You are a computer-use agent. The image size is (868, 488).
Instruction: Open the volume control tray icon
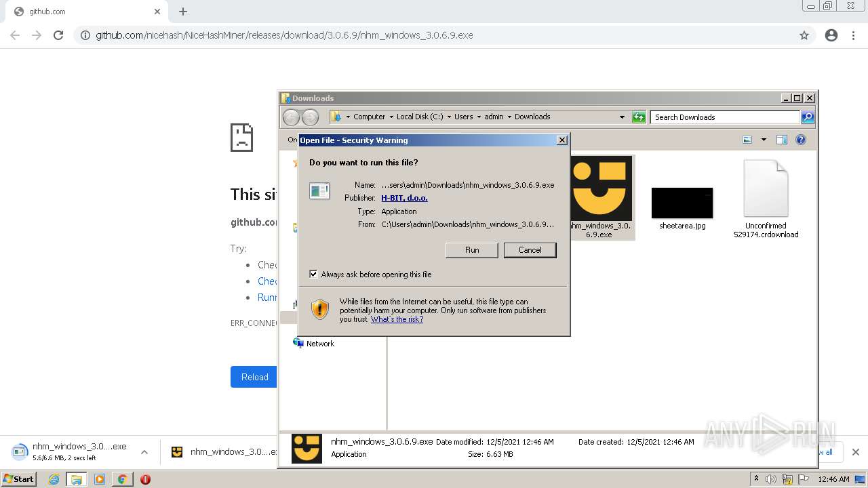click(770, 479)
